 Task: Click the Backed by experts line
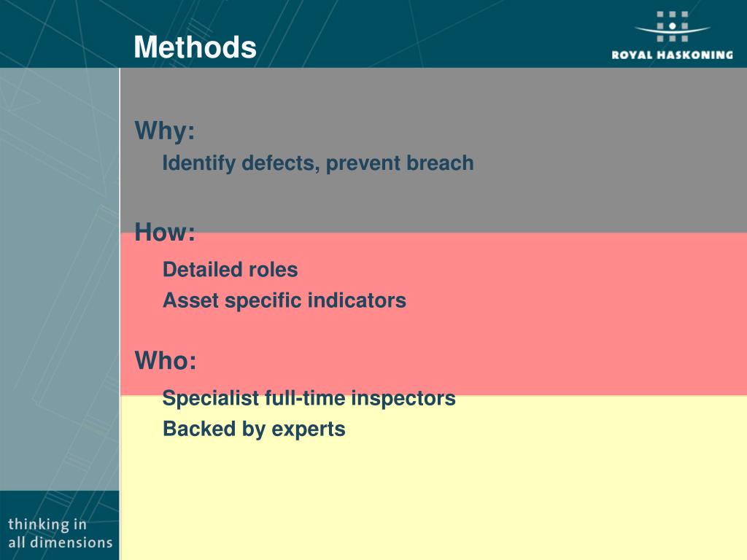tap(254, 429)
